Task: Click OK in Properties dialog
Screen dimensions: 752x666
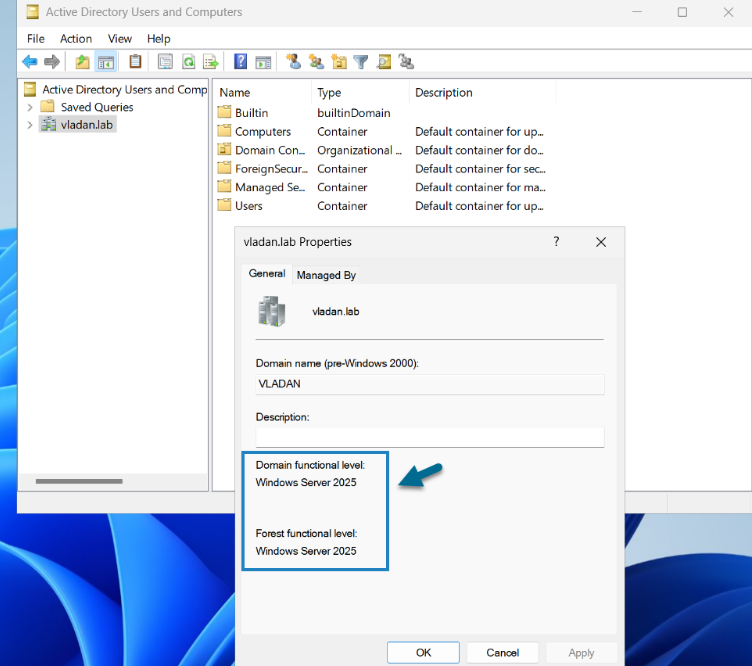Action: click(423, 653)
